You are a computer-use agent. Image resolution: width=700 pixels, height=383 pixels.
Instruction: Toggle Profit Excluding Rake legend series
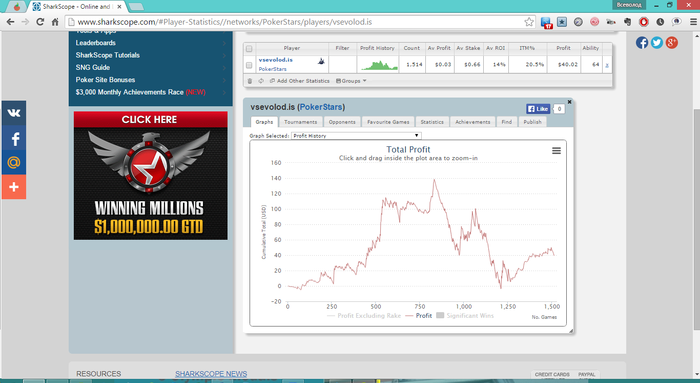(364, 316)
